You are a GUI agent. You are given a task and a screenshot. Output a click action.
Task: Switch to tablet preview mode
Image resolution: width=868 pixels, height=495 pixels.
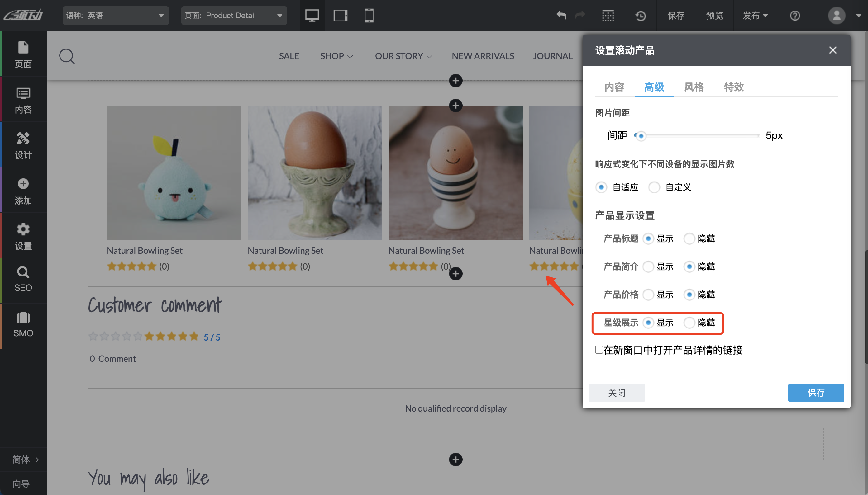(x=340, y=16)
